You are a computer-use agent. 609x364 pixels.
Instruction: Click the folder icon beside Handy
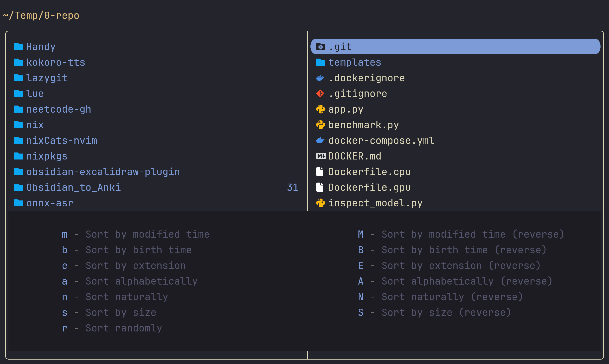click(19, 47)
